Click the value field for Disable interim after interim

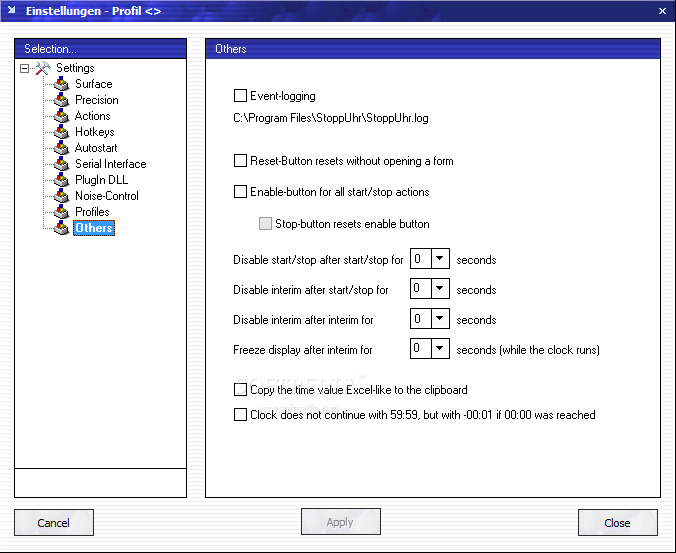[x=421, y=319]
